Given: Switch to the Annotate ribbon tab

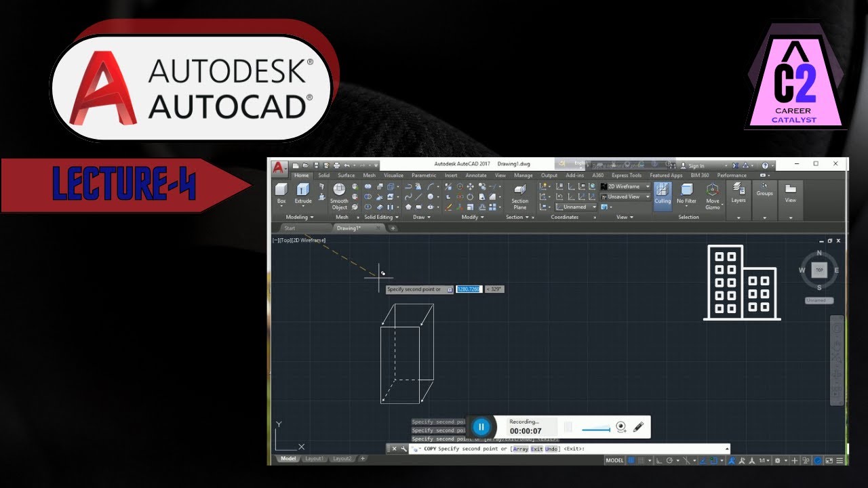Looking at the screenshot, I should pyautogui.click(x=476, y=176).
